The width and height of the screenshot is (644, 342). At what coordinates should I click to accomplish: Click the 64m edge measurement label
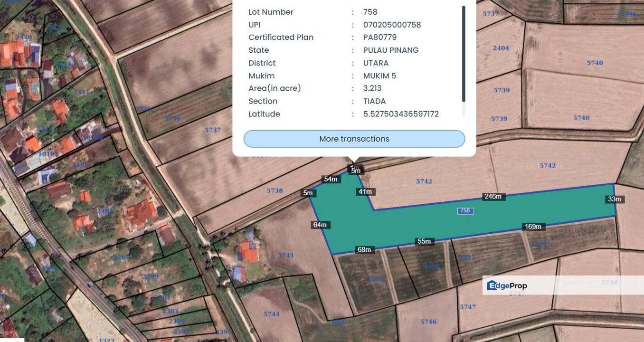[x=320, y=225]
